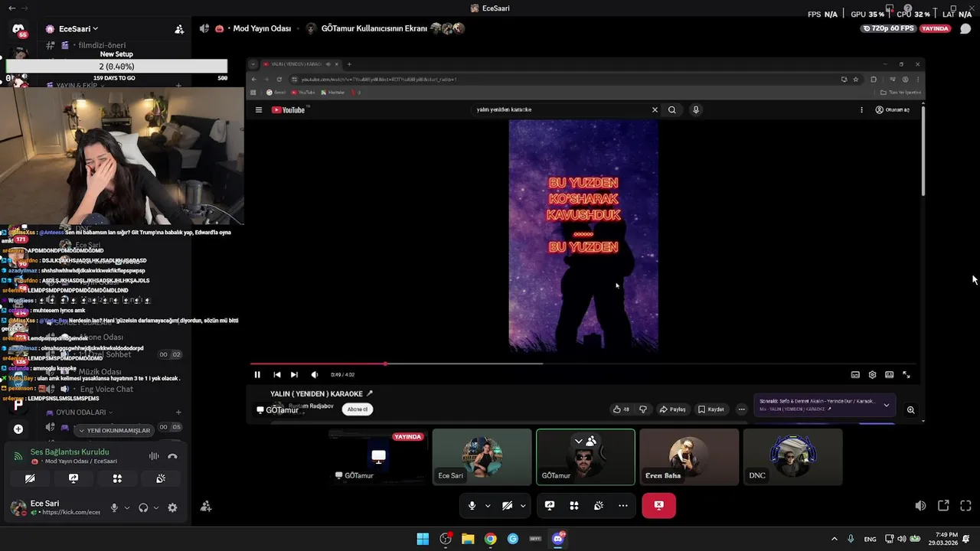
Task: Open YouTube three-dot settings menu
Action: point(861,109)
